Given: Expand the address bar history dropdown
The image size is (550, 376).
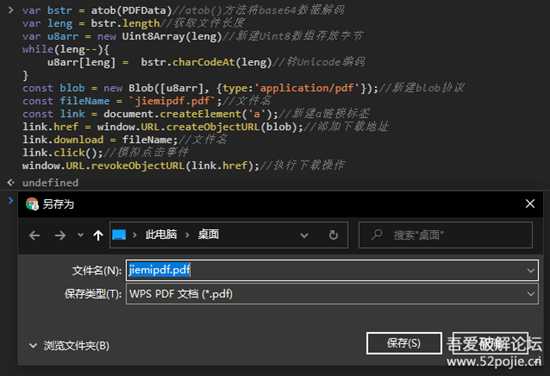Looking at the screenshot, I should tap(304, 235).
